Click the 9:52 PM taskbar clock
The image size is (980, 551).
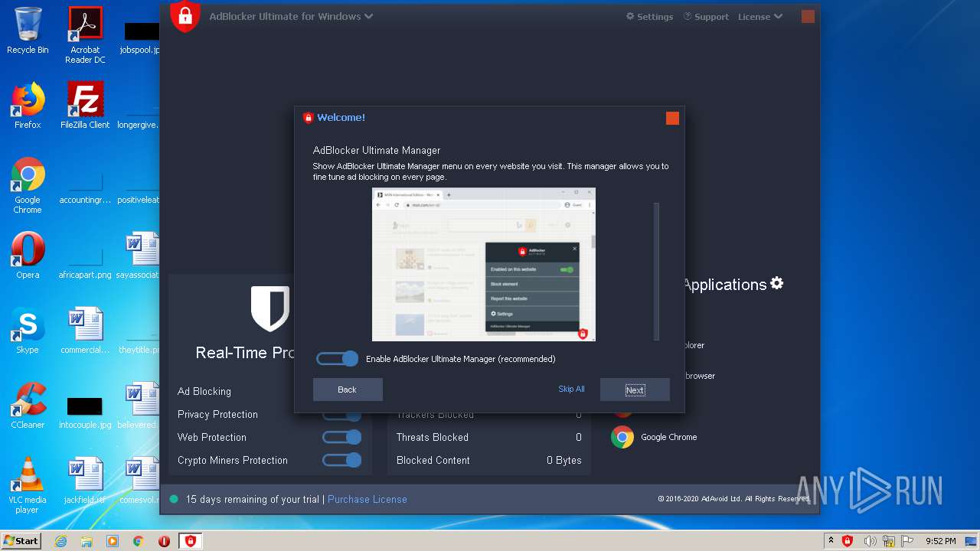point(941,541)
